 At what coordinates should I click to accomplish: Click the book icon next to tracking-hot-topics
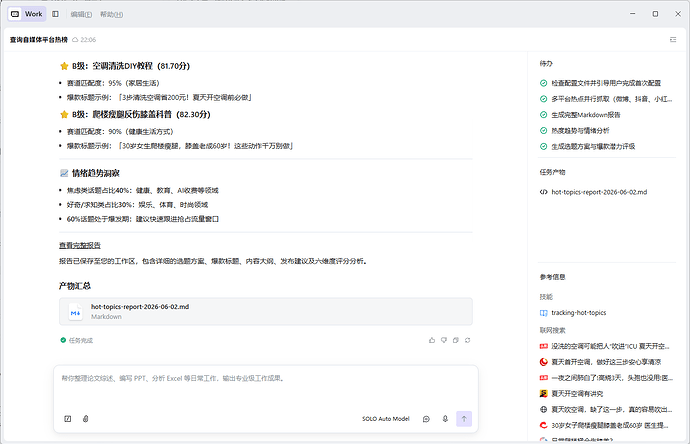click(x=543, y=313)
